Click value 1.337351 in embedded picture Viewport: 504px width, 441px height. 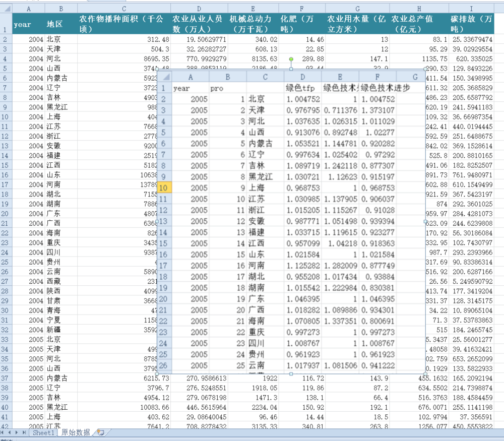340,322
